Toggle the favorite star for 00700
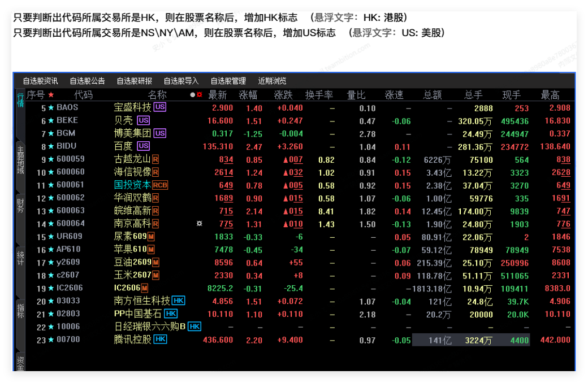588x383 pixels. (51, 340)
